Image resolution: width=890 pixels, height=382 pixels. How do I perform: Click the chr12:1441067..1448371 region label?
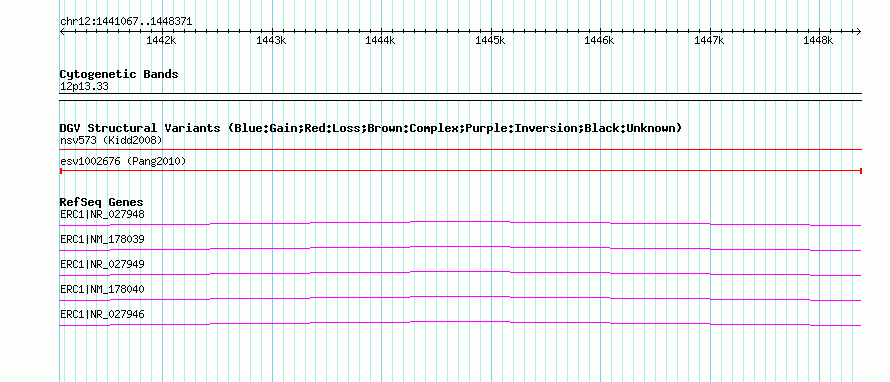pos(126,22)
